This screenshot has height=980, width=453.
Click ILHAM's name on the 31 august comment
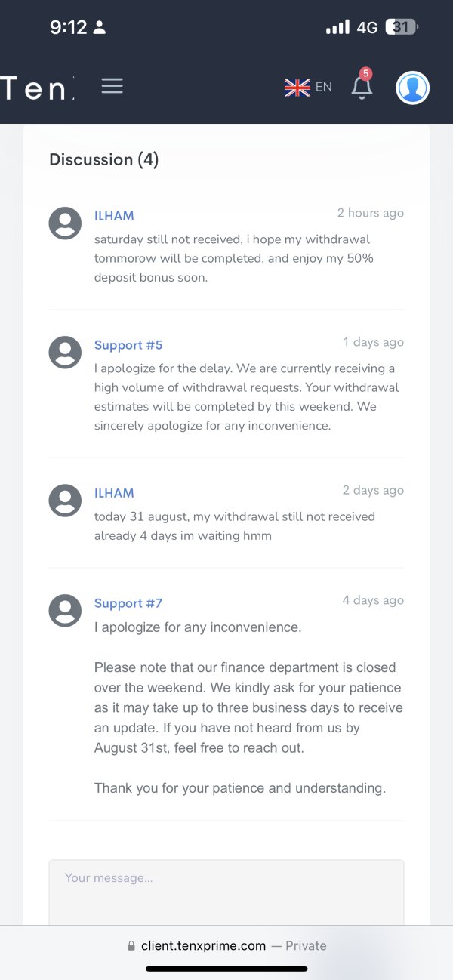pos(114,493)
